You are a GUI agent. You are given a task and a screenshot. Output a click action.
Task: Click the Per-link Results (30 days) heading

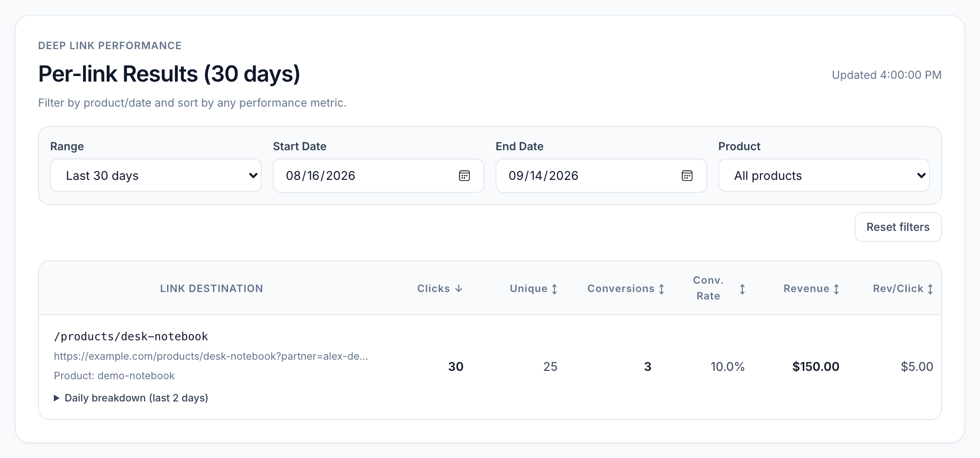tap(169, 74)
